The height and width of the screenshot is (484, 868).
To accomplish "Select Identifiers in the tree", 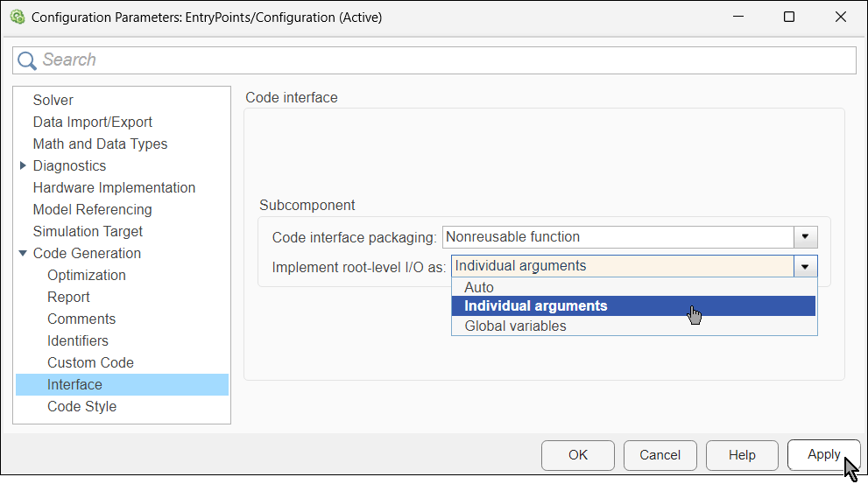I will [x=78, y=340].
